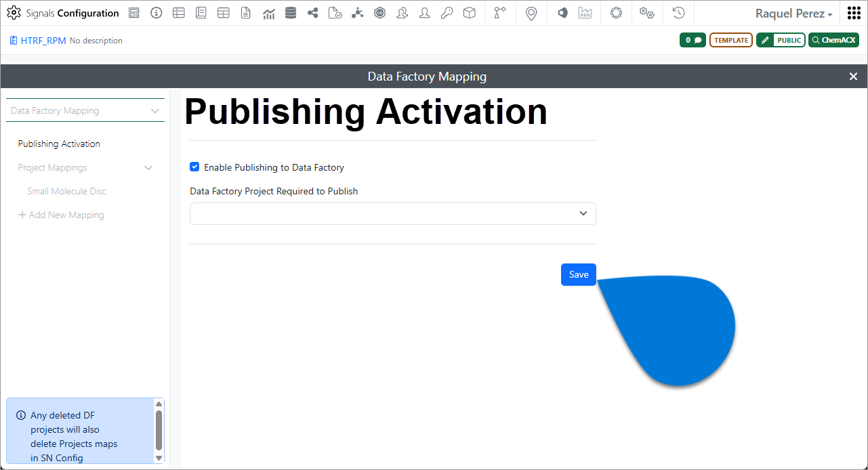Click Add New Mapping link
The height and width of the screenshot is (470, 868).
tap(61, 215)
